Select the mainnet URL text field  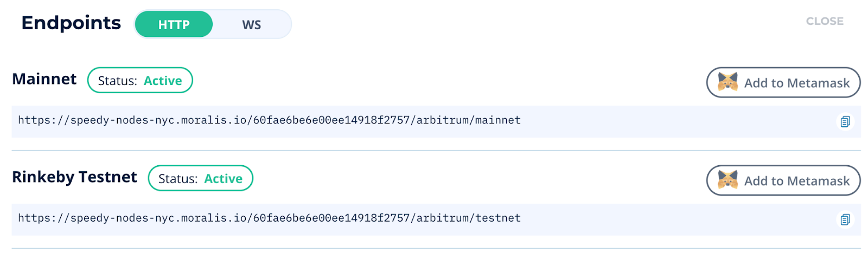pos(436,121)
